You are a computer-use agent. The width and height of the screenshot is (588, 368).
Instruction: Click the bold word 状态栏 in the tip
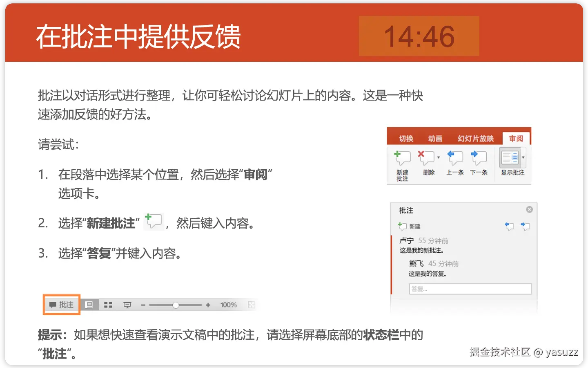(x=381, y=335)
